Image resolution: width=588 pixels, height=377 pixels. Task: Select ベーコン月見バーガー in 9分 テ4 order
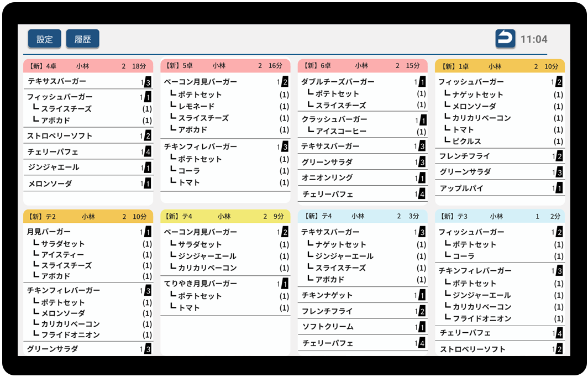point(225,232)
